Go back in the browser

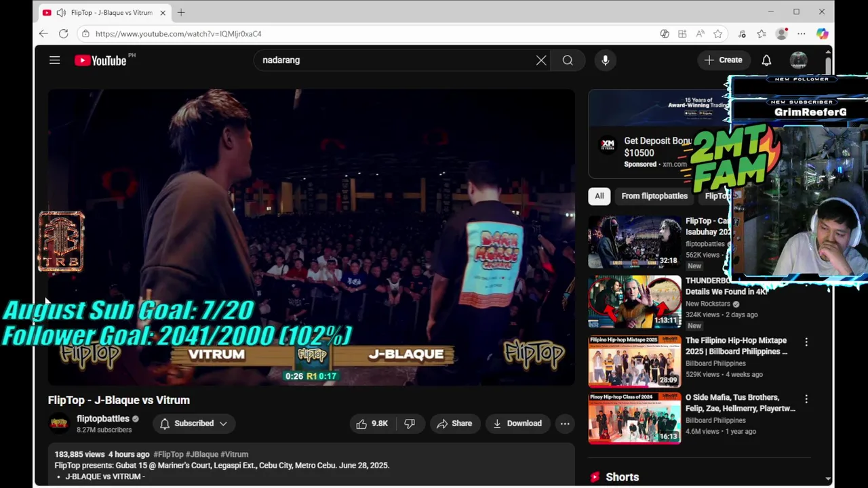tap(43, 33)
